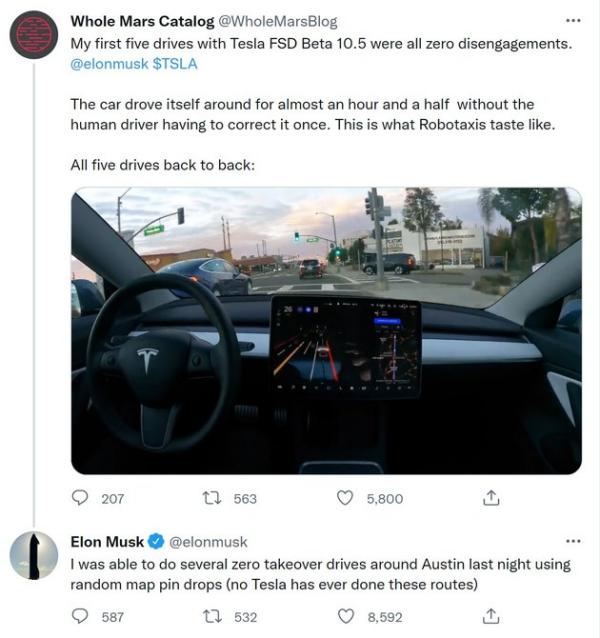
Task: Retweet the Whole Mars Catalog tweet
Action: 211,497
